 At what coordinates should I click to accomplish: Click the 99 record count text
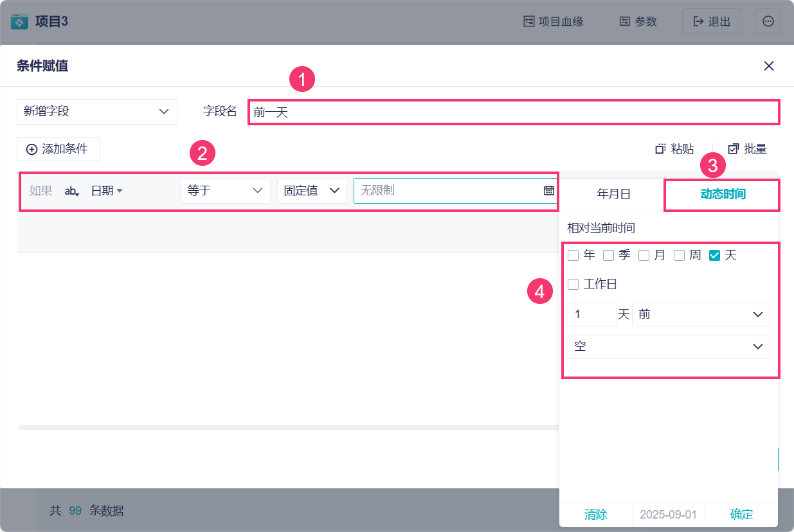(75, 511)
